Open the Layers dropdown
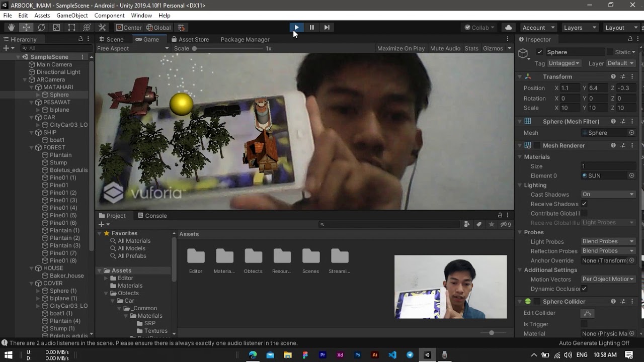The width and height of the screenshot is (644, 362). 580,28
